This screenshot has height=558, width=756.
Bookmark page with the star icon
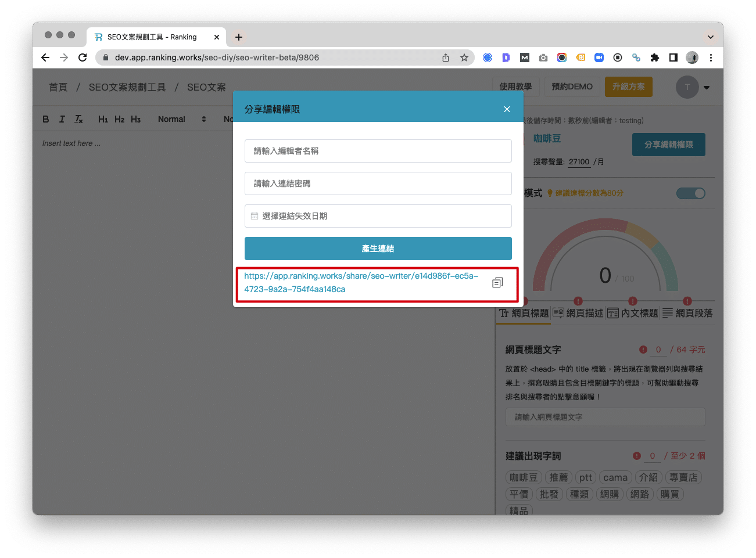click(x=464, y=57)
